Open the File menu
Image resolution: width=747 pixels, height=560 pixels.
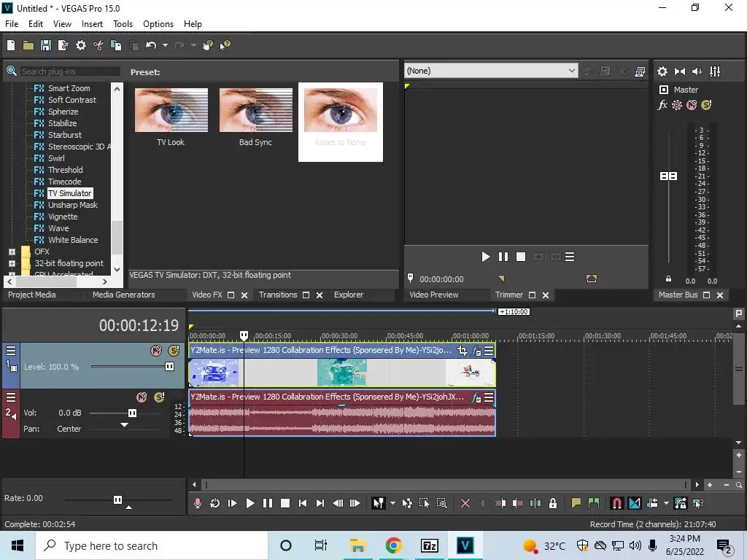[12, 24]
